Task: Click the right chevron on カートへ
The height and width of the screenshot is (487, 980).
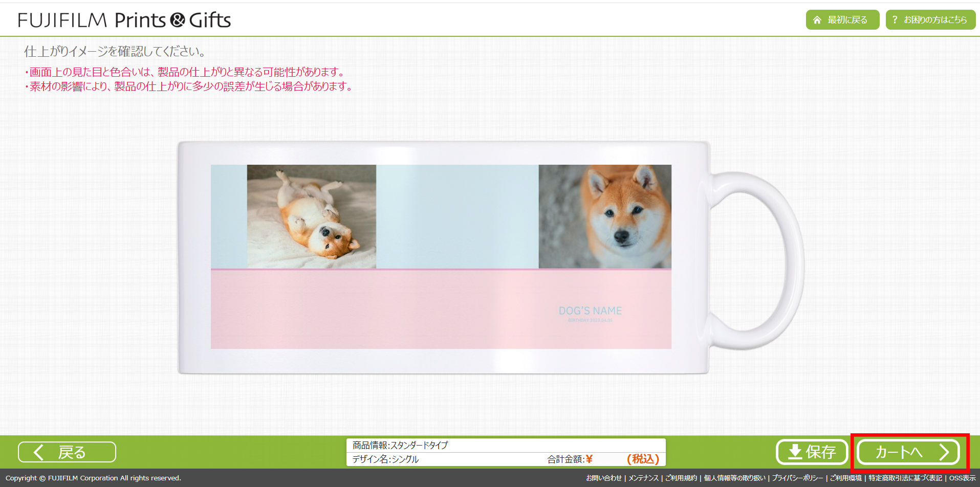Action: (944, 452)
